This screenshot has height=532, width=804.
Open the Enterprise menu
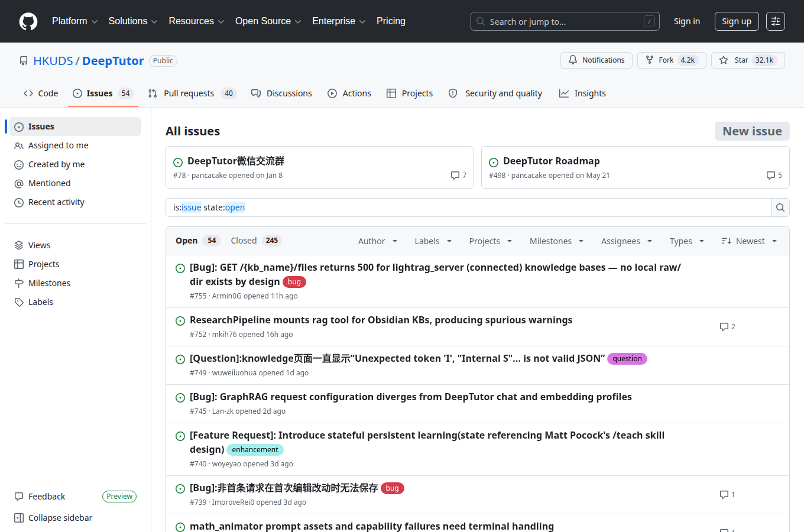339,21
